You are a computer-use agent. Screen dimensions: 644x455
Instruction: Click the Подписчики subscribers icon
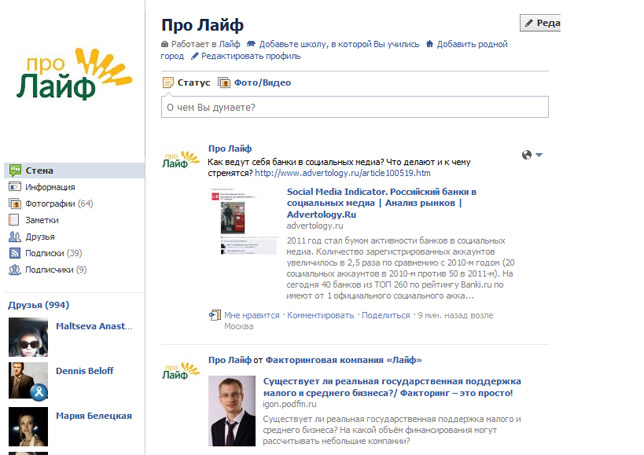pyautogui.click(x=15, y=269)
